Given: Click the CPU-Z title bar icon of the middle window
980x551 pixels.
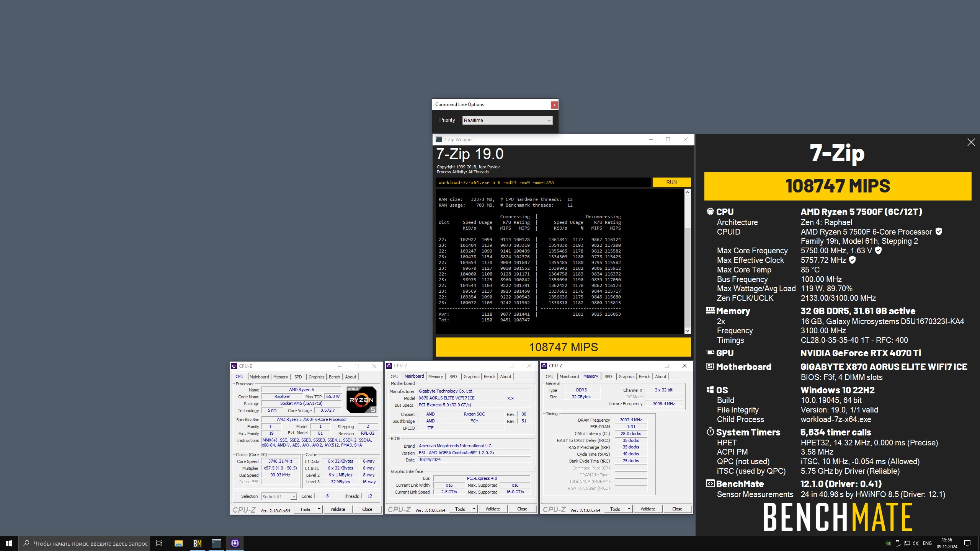Looking at the screenshot, I should pos(389,366).
